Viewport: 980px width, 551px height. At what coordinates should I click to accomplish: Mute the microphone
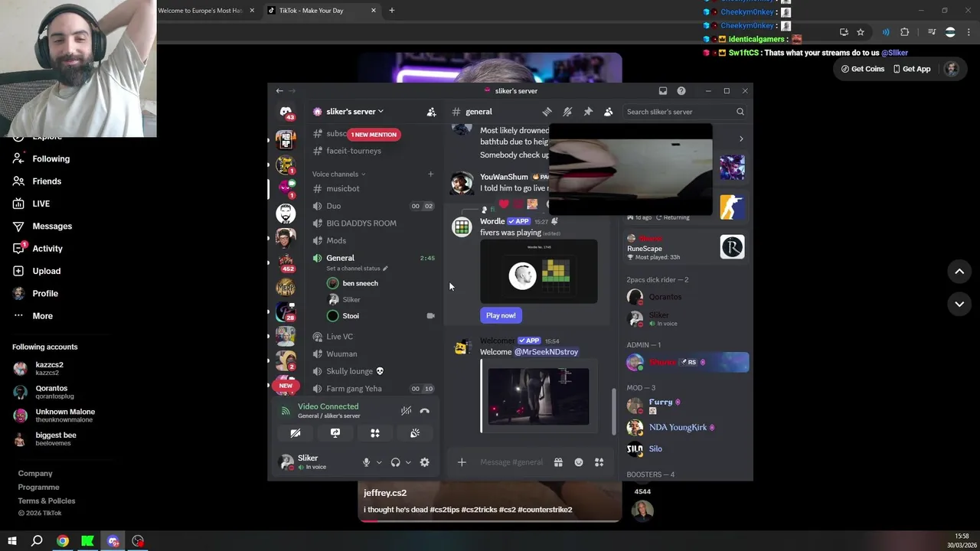(366, 462)
